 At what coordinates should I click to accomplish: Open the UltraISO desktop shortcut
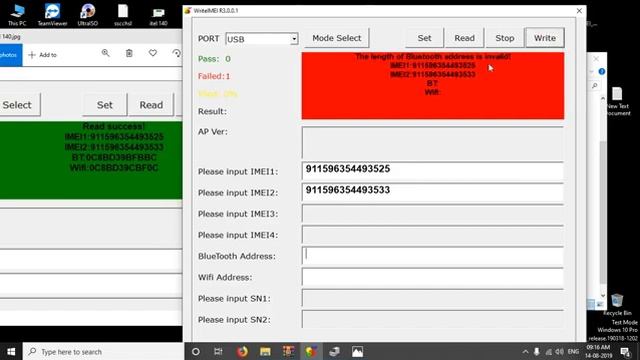pyautogui.click(x=87, y=15)
